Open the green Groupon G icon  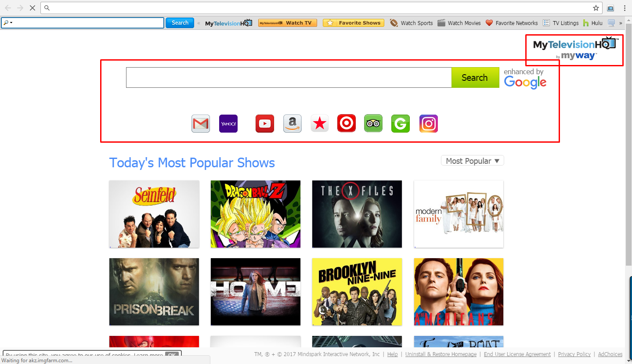[x=401, y=124]
